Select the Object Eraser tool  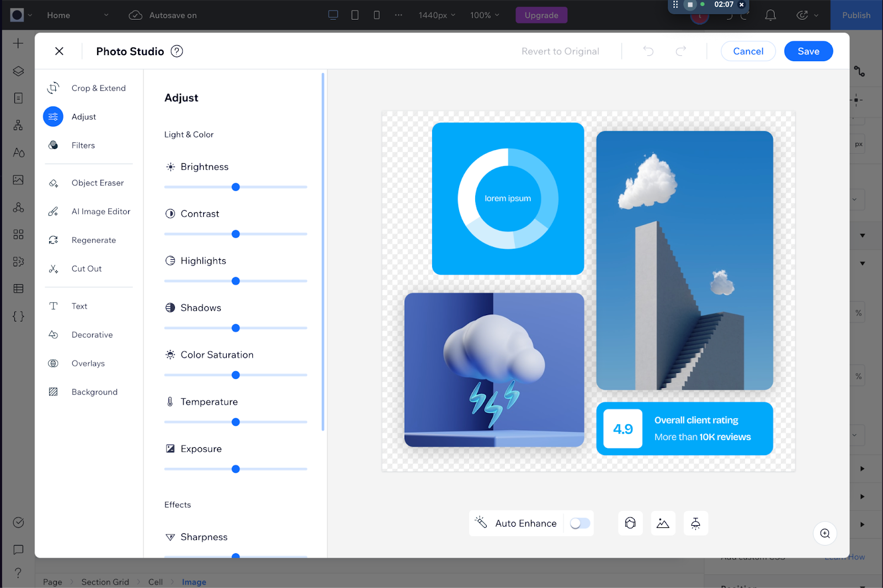[x=97, y=183]
